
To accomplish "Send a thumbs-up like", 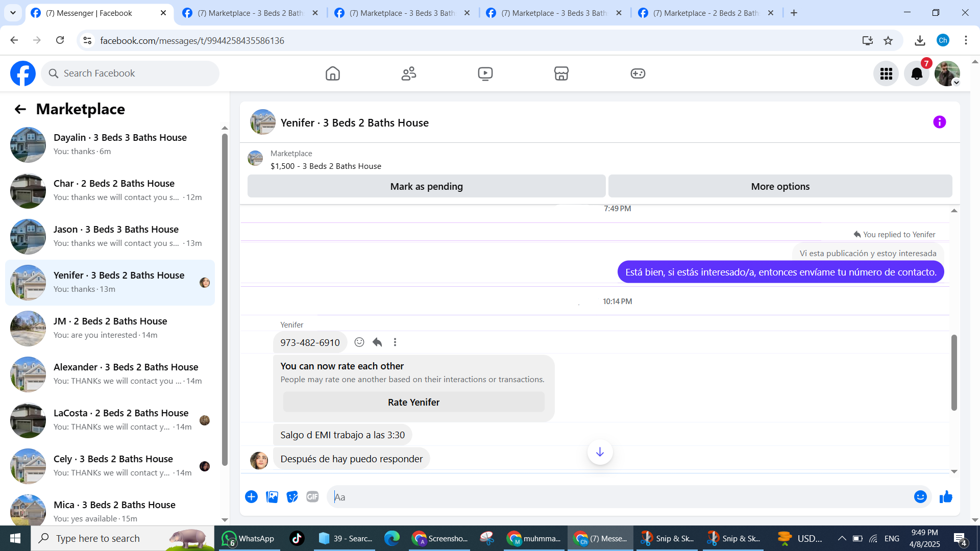I will tap(946, 497).
